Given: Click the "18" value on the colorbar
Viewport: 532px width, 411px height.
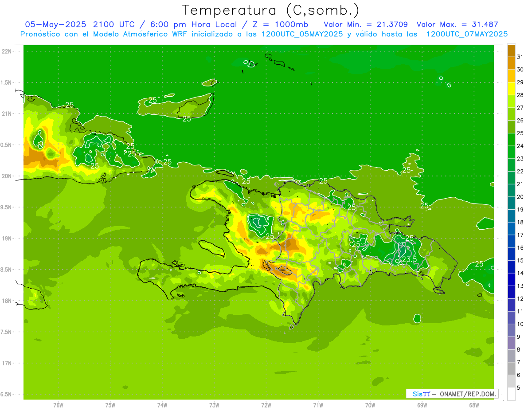Looking at the screenshot, I should point(520,222).
